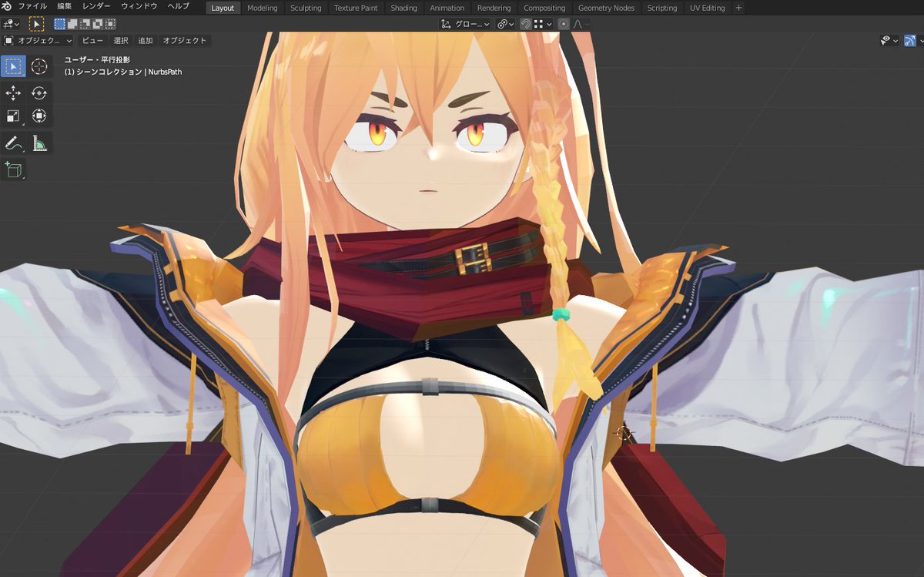The width and height of the screenshot is (924, 577).
Task: Open the ビュー viewport menu
Action: pos(92,40)
